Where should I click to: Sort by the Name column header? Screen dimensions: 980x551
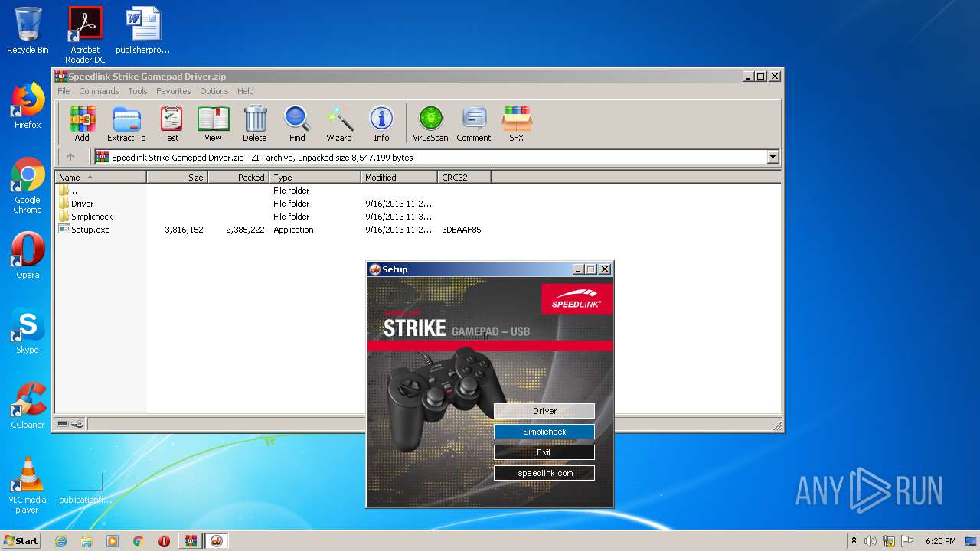point(100,177)
